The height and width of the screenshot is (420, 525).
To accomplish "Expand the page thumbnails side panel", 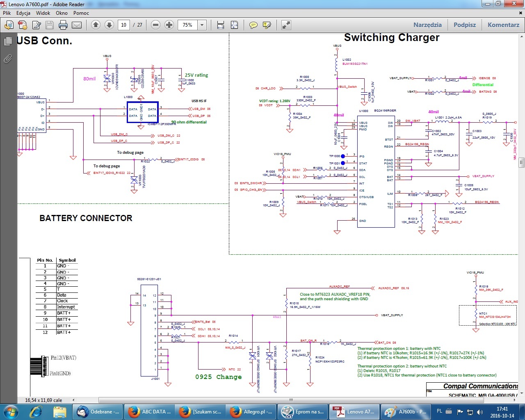I will pos(7,41).
